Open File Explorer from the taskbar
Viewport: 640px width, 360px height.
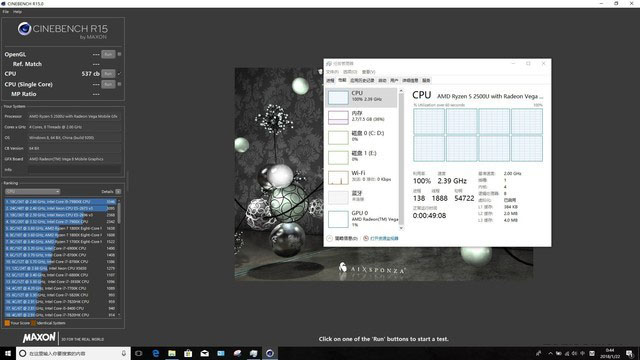point(172,353)
